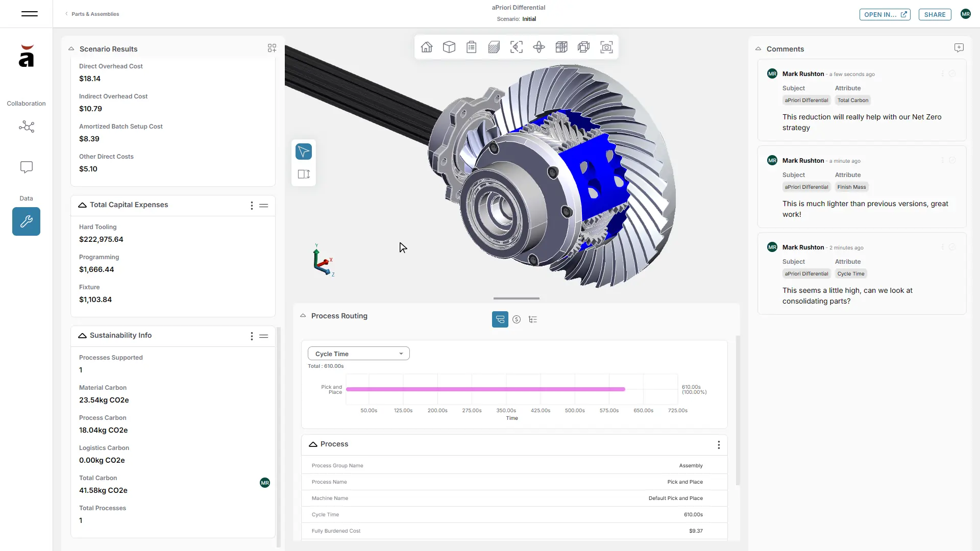This screenshot has height=551, width=980.
Task: Open the Cycle Time dropdown in Process Routing
Action: [358, 353]
